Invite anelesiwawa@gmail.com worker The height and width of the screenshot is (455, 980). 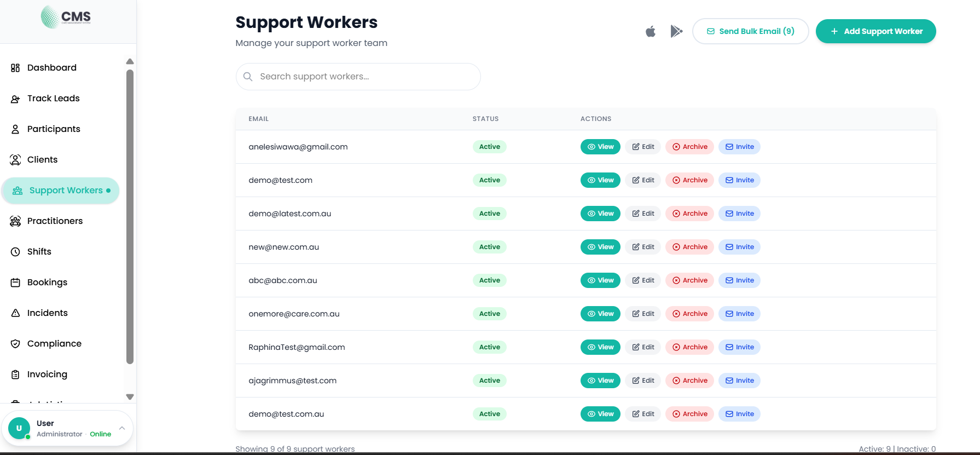[739, 147]
